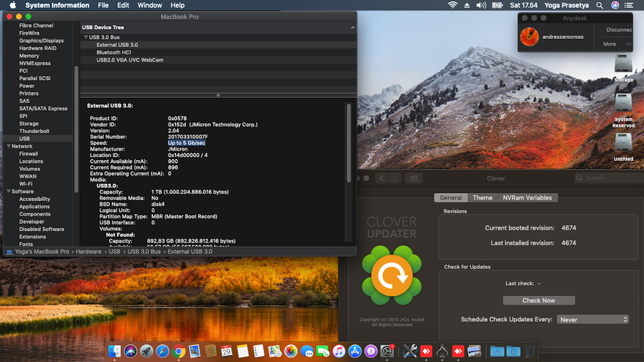Screen dimensions: 644x362
Task: Expand the More menu in Anydesk
Action: [616, 44]
